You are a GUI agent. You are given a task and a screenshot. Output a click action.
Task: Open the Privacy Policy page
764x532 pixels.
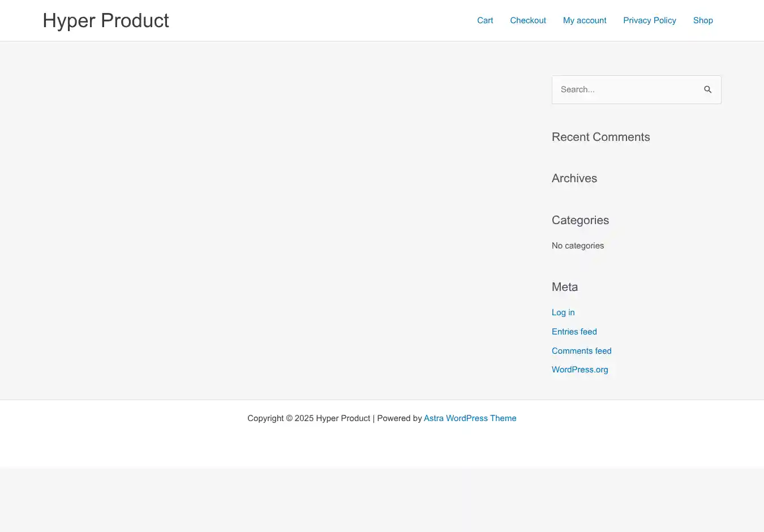click(x=650, y=20)
